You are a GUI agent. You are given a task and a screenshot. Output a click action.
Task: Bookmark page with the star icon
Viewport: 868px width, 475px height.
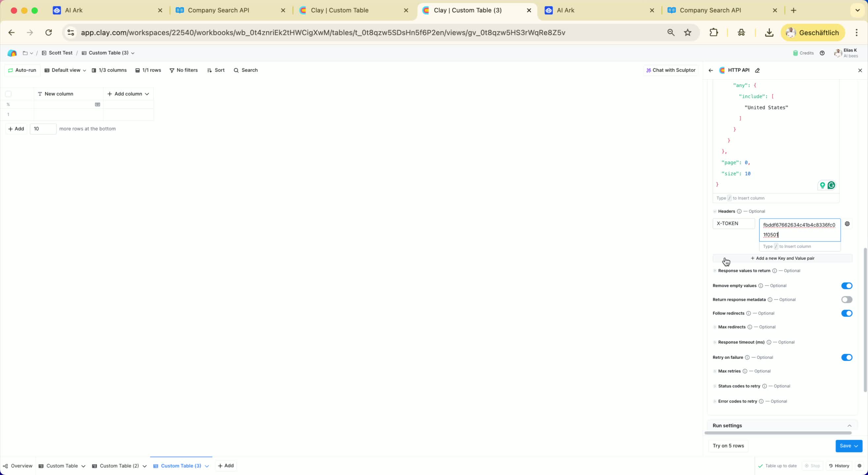pyautogui.click(x=688, y=33)
